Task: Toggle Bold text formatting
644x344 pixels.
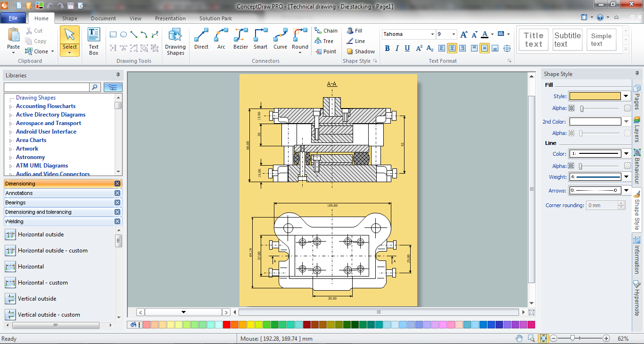Action: coord(387,48)
